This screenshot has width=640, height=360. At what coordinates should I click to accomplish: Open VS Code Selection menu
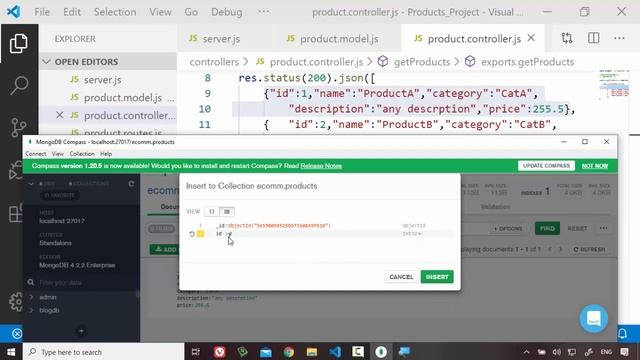pyautogui.click(x=115, y=12)
